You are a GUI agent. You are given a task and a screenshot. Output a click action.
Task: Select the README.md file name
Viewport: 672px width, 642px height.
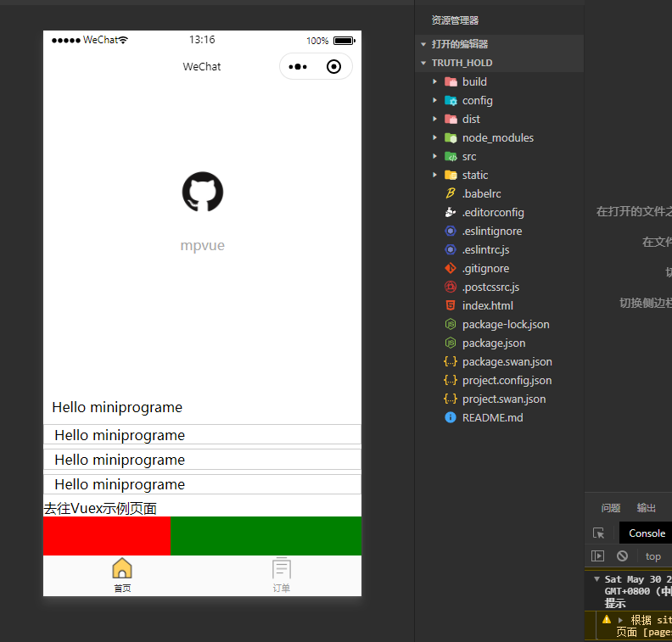click(x=492, y=417)
